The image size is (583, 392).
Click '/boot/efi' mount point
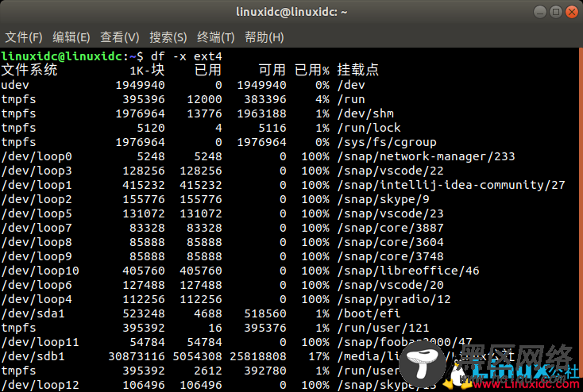[369, 313]
